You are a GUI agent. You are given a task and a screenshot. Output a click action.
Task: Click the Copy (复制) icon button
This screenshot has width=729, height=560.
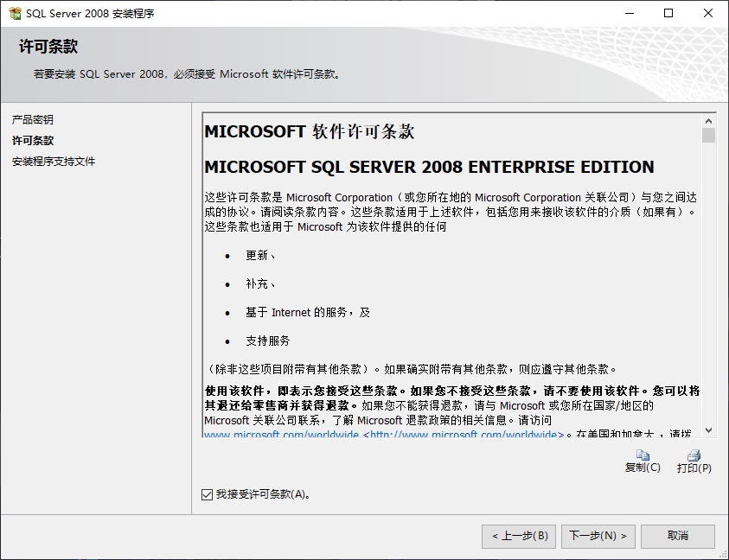643,461
